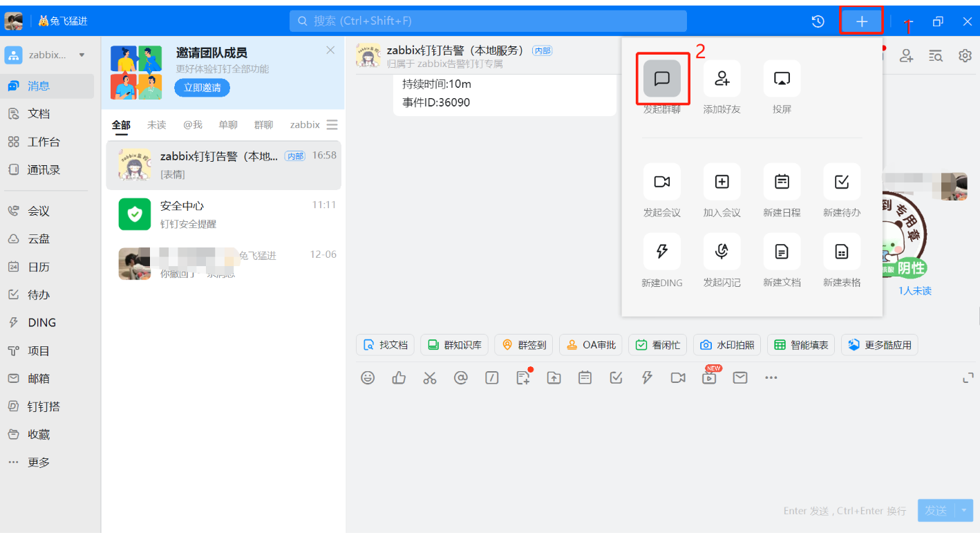Click the search box in title bar

(x=488, y=21)
